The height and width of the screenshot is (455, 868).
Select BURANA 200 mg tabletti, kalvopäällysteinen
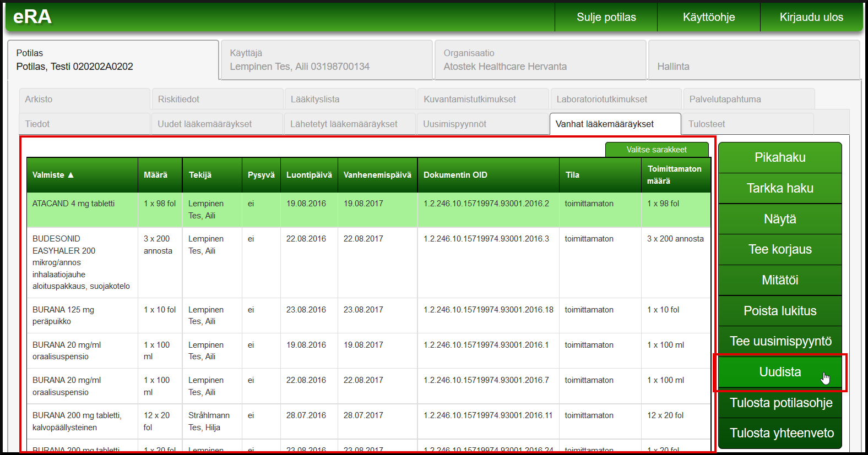pyautogui.click(x=368, y=421)
